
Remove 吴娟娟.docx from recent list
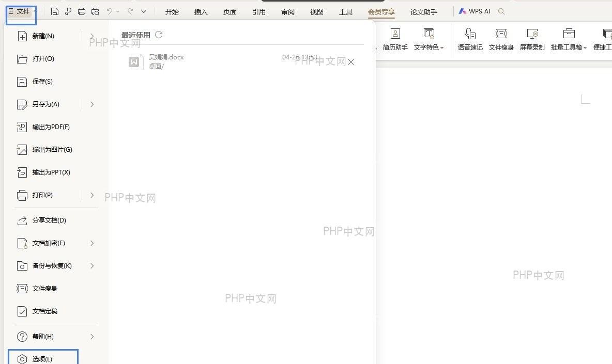(351, 62)
